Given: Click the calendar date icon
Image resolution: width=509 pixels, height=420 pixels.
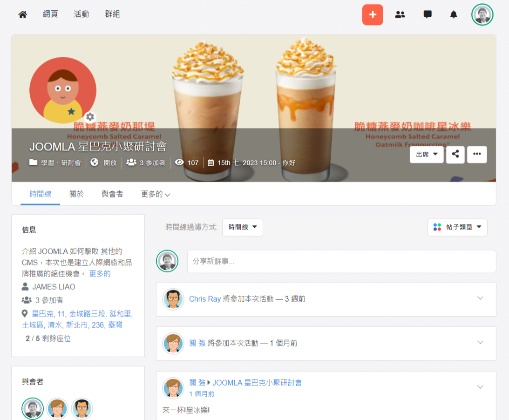Looking at the screenshot, I should pos(210,163).
